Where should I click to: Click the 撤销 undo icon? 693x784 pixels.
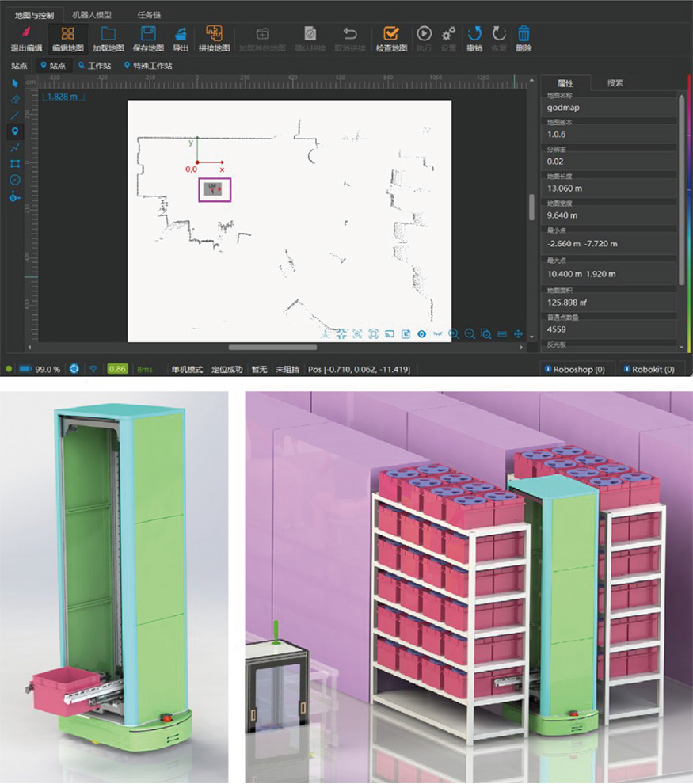(x=474, y=34)
